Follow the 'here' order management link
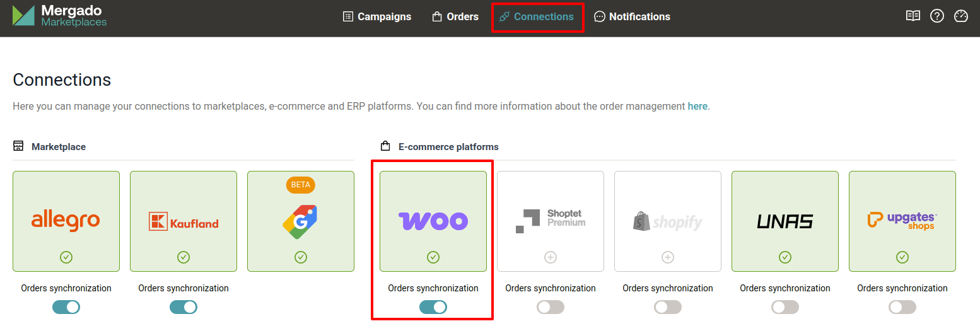Viewport: 980px width, 326px height. 697,106
